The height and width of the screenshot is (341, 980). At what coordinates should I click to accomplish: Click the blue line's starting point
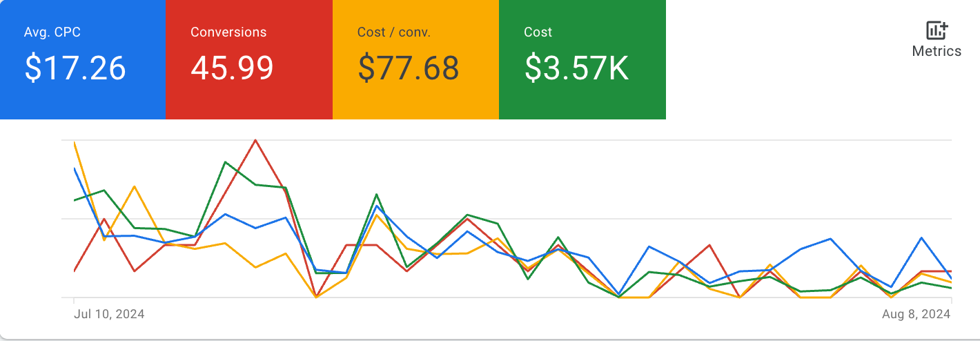pyautogui.click(x=74, y=168)
